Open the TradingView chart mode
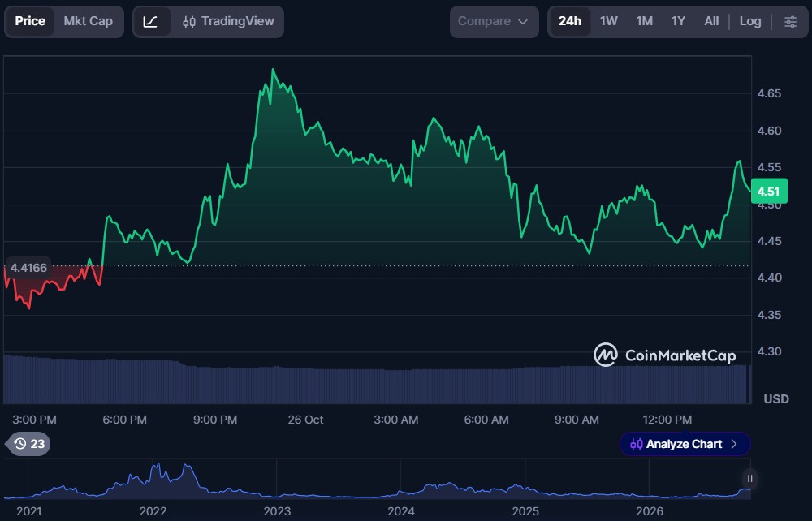Image resolution: width=812 pixels, height=521 pixels. click(228, 21)
